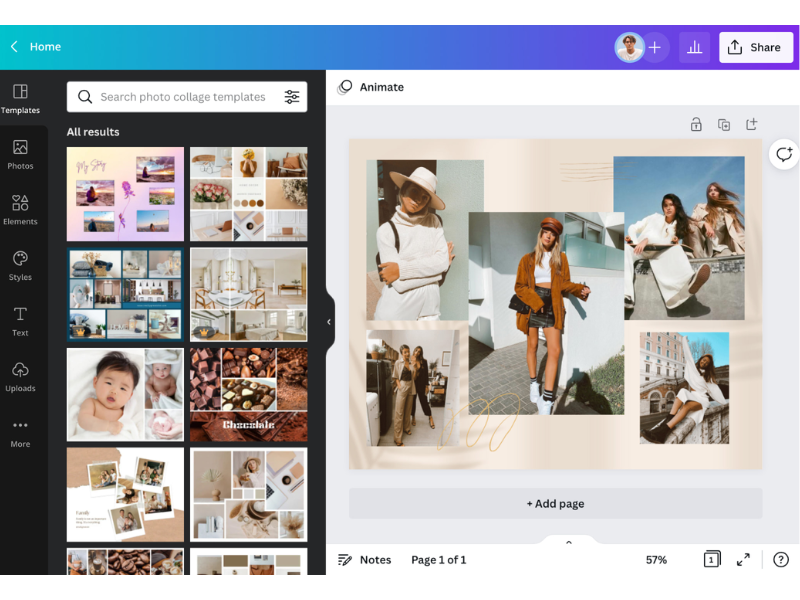Add a new page below the canvas
The width and height of the screenshot is (800, 600).
click(x=555, y=503)
